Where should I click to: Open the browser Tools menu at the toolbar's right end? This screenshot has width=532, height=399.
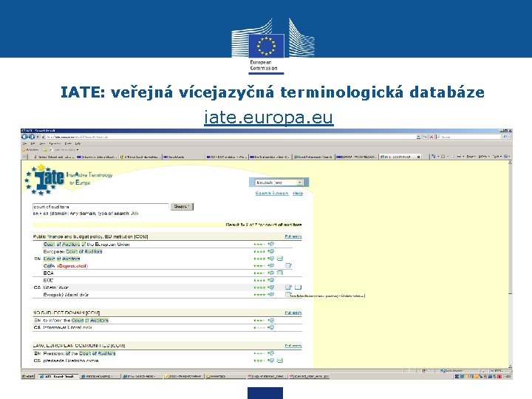pos(497,157)
